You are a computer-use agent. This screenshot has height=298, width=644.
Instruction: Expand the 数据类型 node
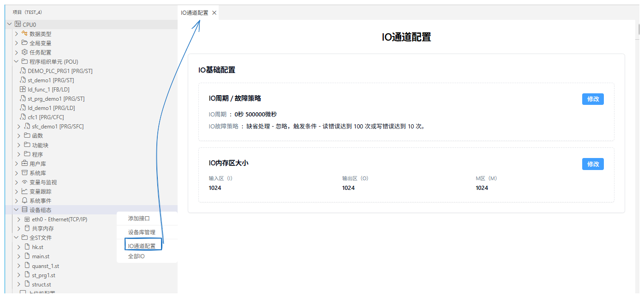17,34
